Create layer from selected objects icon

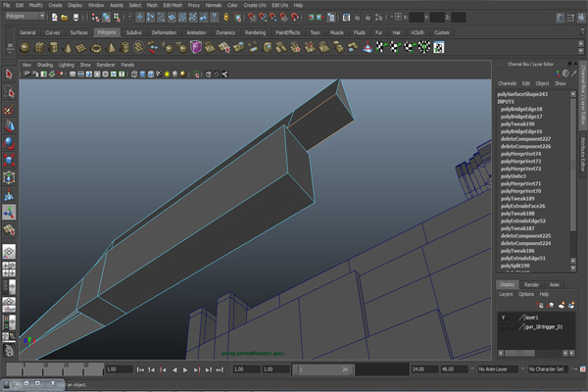[x=571, y=306]
